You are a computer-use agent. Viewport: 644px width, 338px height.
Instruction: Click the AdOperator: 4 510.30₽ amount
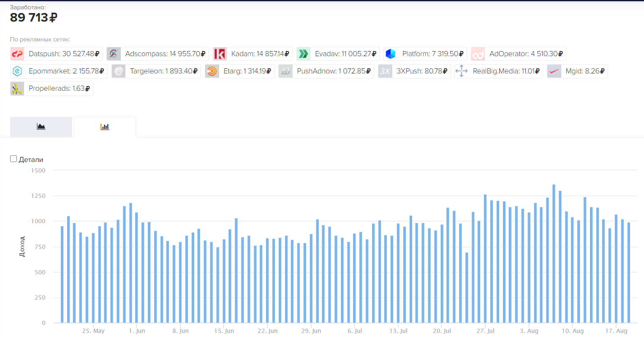(526, 54)
